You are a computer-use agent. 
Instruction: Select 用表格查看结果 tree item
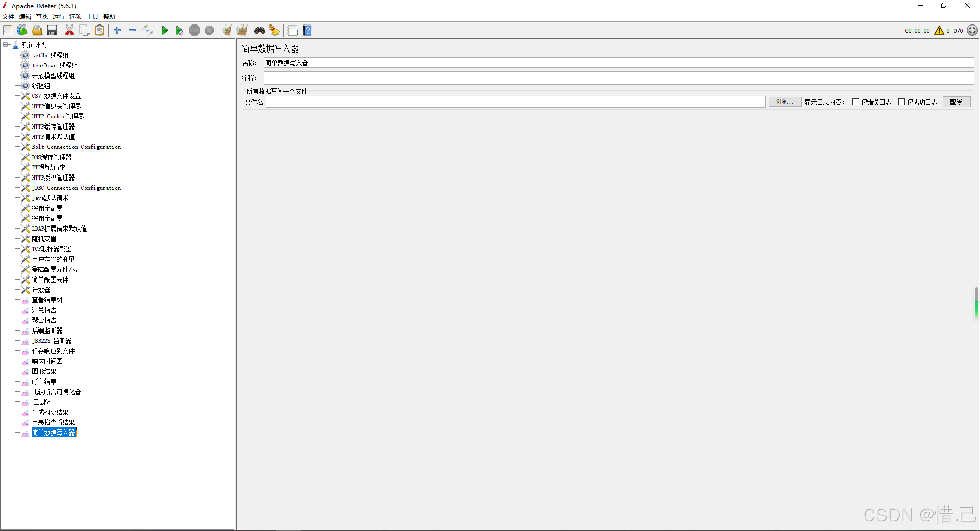coord(53,422)
